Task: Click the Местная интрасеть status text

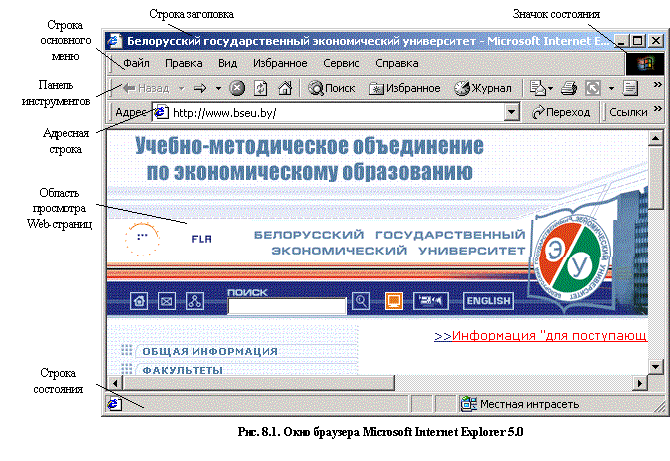Action: (x=529, y=404)
